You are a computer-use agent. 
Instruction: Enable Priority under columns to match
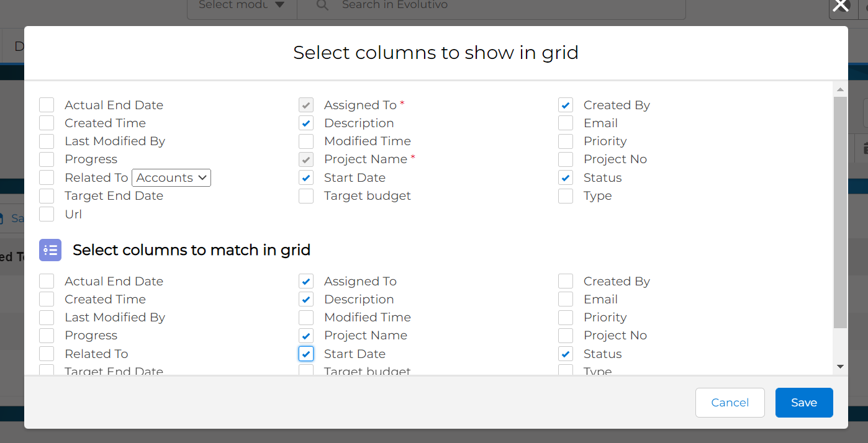point(566,318)
